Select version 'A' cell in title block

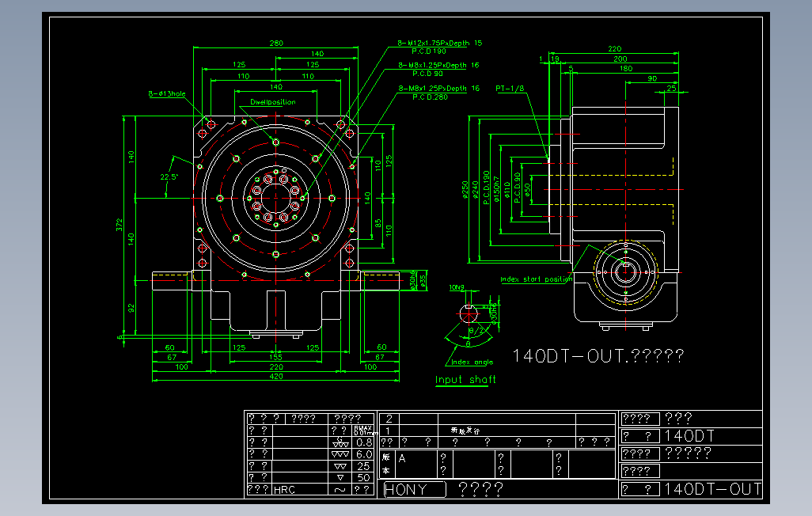pos(402,458)
